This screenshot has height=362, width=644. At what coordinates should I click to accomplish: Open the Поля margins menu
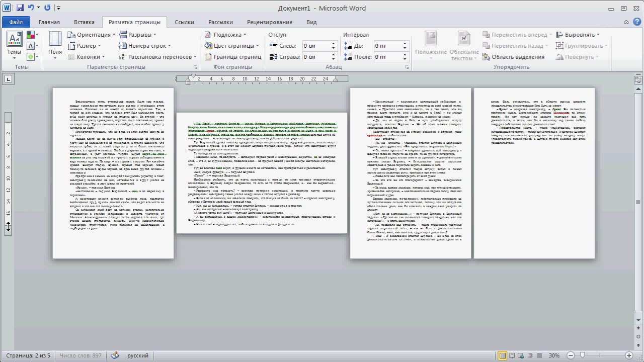click(x=55, y=45)
